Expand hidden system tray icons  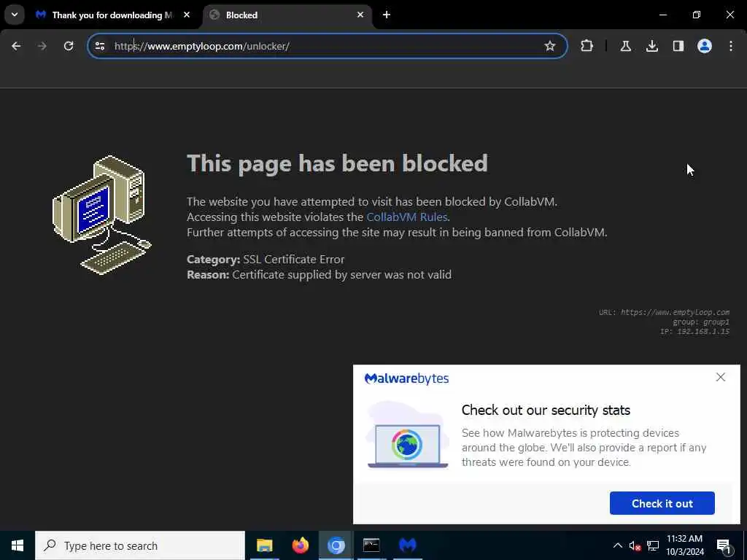click(x=617, y=545)
